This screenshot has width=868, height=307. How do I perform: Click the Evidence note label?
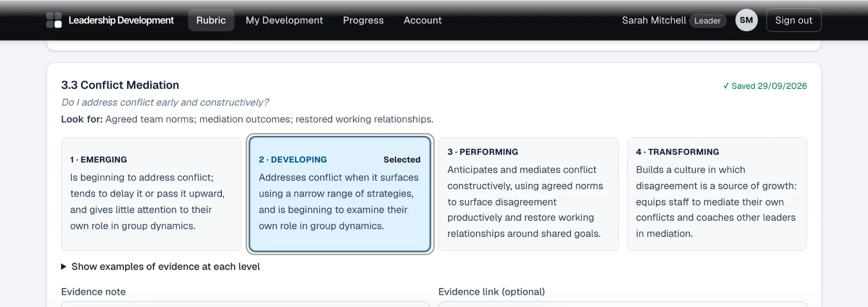coord(94,292)
